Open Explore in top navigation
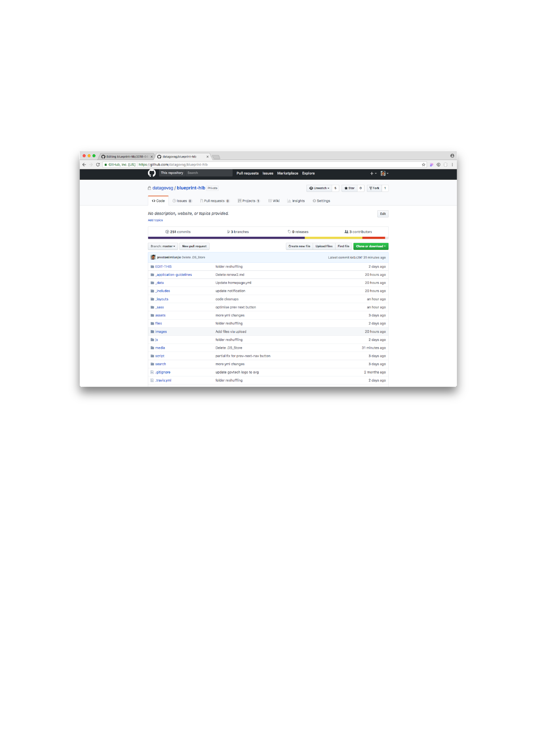Screen dimensions: 534x756 pyautogui.click(x=308, y=173)
